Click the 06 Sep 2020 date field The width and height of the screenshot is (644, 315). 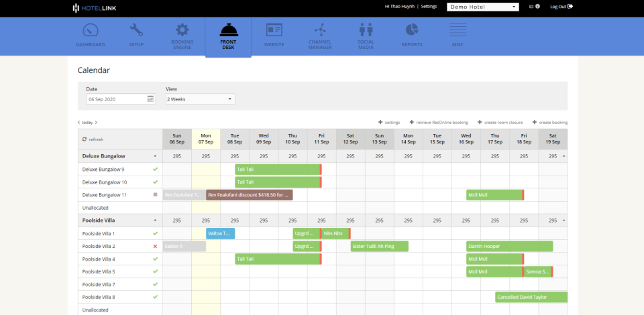pyautogui.click(x=121, y=99)
